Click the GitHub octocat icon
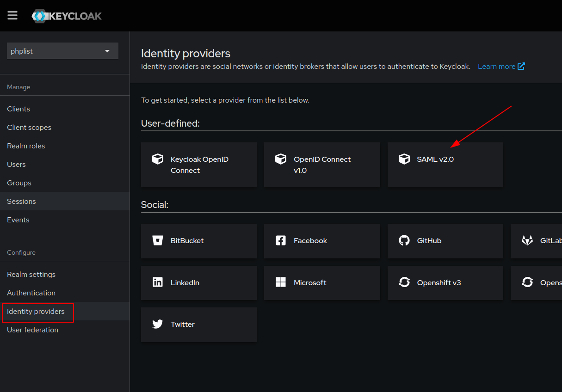 [404, 240]
